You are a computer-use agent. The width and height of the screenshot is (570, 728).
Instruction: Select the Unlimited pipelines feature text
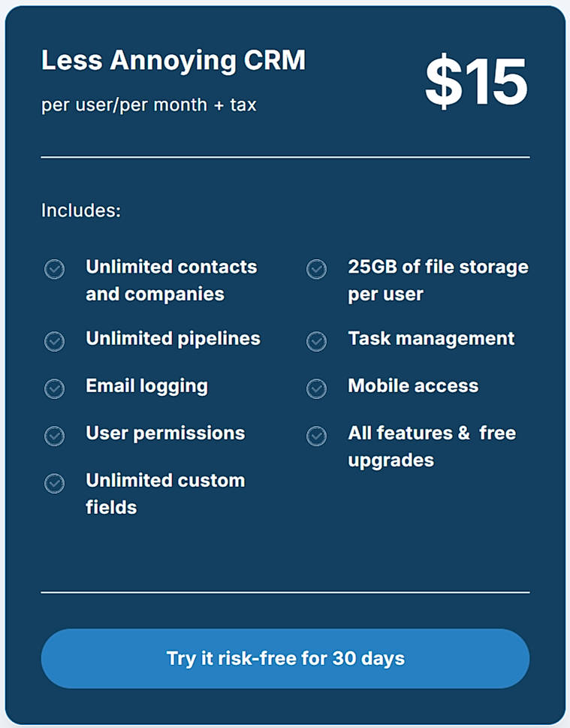(x=173, y=339)
